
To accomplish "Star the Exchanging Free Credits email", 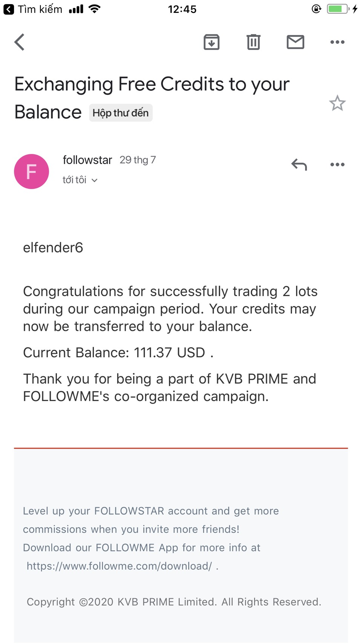I will (x=337, y=103).
